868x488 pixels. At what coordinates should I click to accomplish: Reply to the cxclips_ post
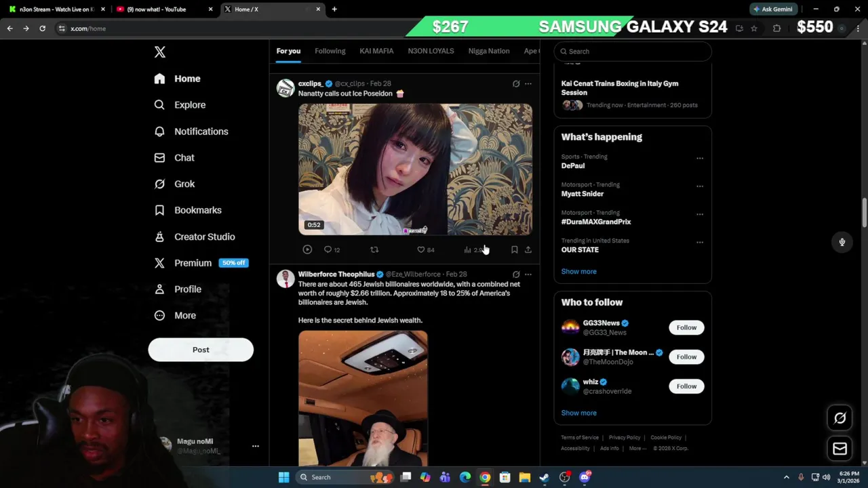click(x=332, y=250)
